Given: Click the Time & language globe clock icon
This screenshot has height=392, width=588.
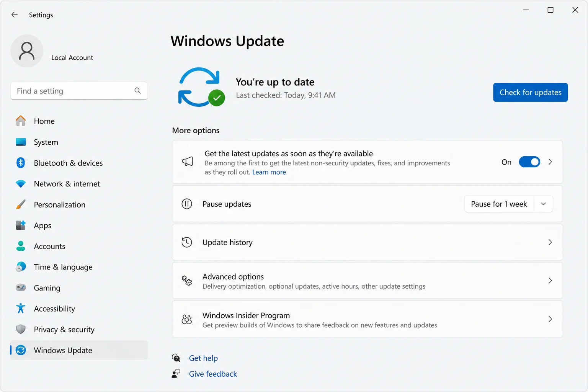Looking at the screenshot, I should click(x=21, y=266).
